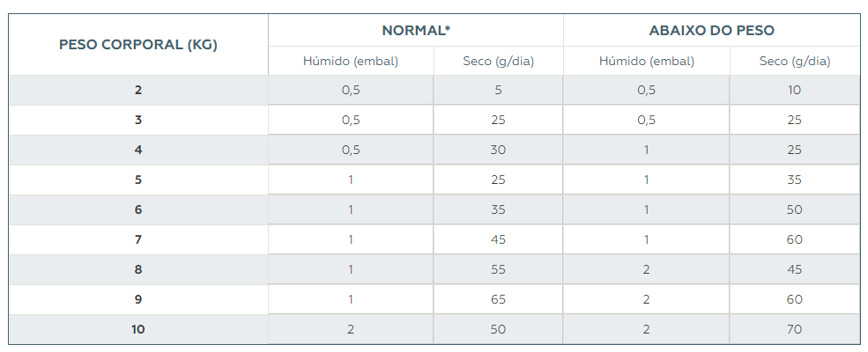This screenshot has height=352, width=868.
Task: Click normal dry value 65 for 9 kg
Action: pos(499,299)
